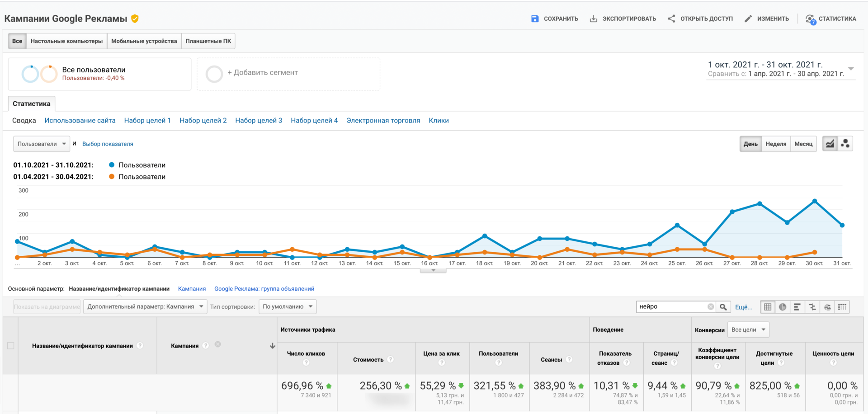The image size is (868, 414).
Task: Click the blue Пользователи legend dot
Action: pyautogui.click(x=112, y=165)
